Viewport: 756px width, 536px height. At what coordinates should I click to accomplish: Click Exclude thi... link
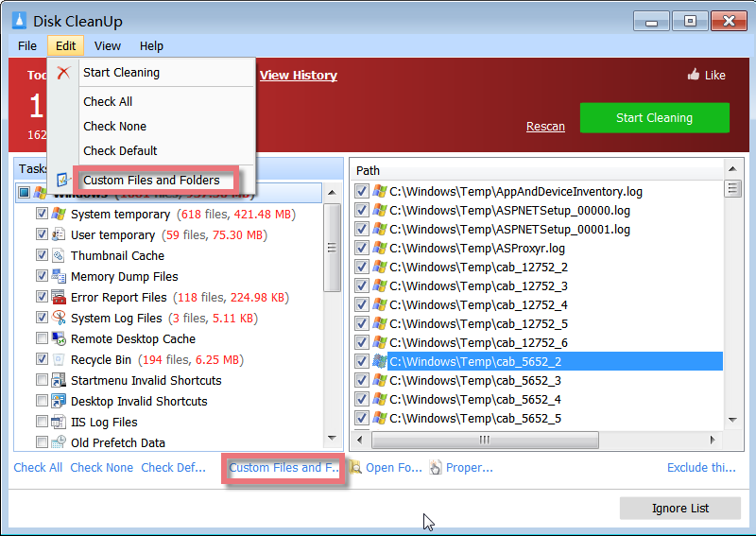[x=701, y=468]
